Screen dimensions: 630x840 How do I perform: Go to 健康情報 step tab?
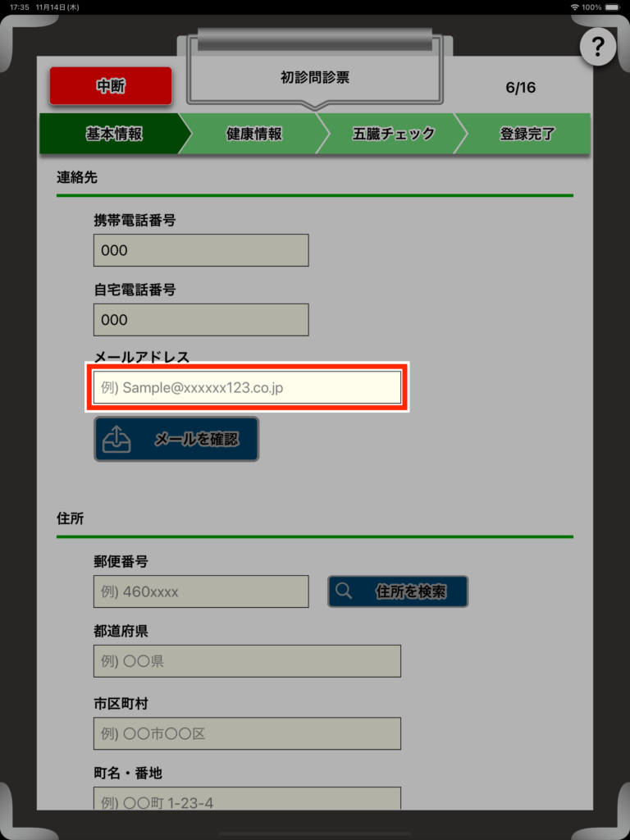coord(254,134)
